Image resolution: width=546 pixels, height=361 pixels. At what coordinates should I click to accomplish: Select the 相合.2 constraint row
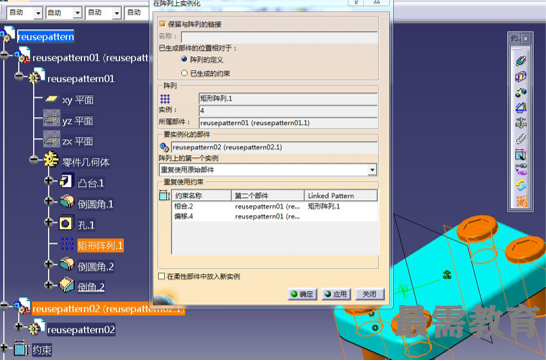pyautogui.click(x=274, y=206)
